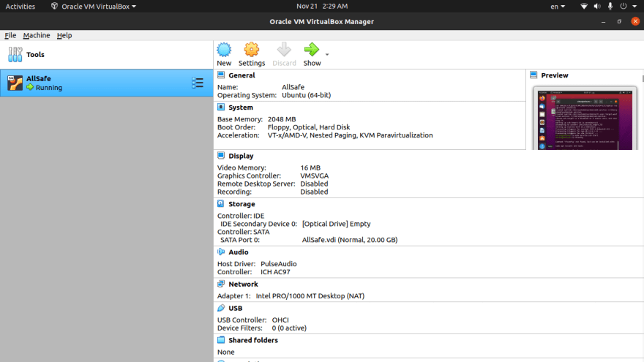This screenshot has width=644, height=362.
Task: Open the Show button dropdown arrow
Action: [327, 54]
